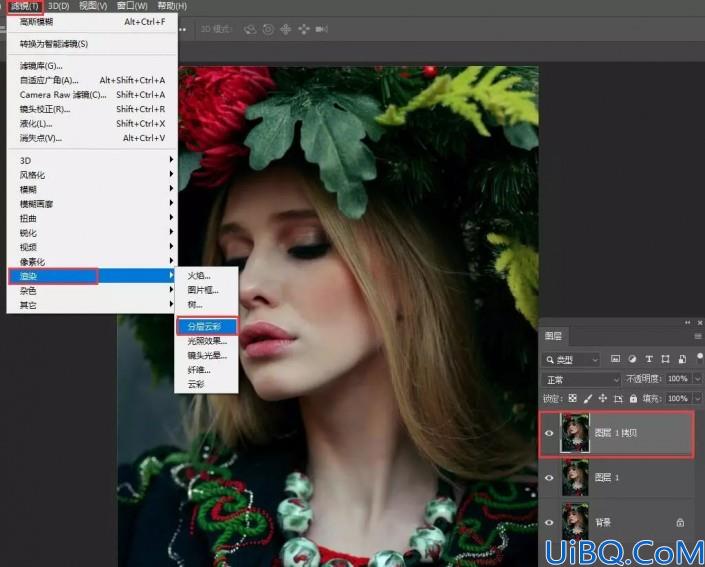Filter layers by type (T) layers

coord(649,359)
